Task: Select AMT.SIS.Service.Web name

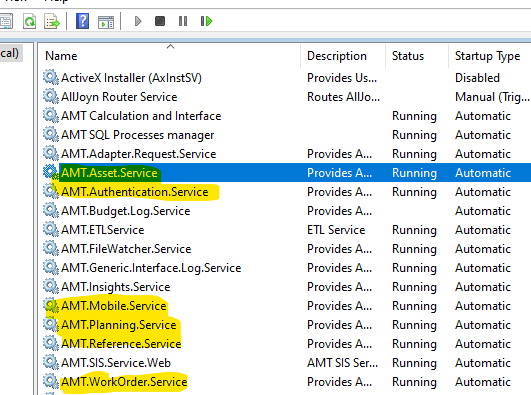Action: click(116, 363)
